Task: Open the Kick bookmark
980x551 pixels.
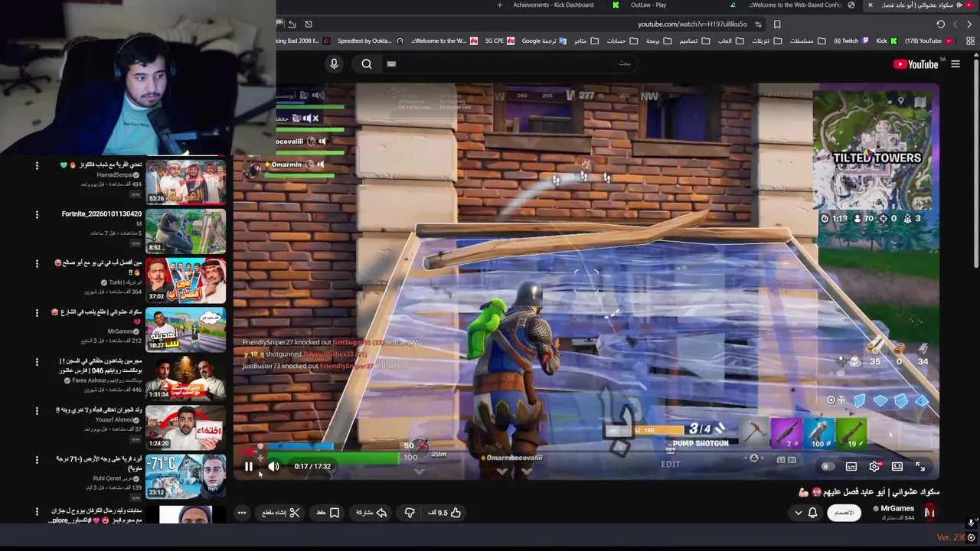Action: (x=887, y=41)
